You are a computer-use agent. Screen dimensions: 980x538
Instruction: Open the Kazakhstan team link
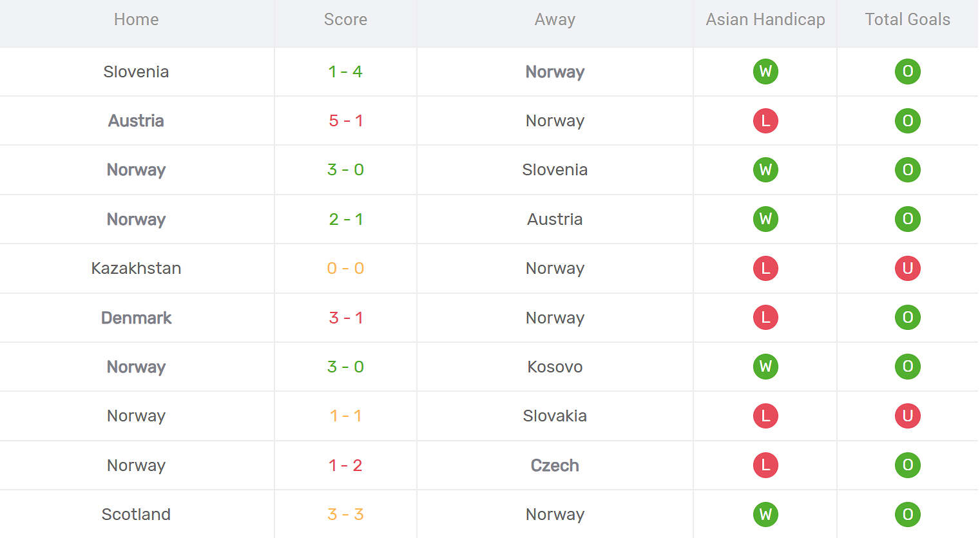(x=136, y=268)
